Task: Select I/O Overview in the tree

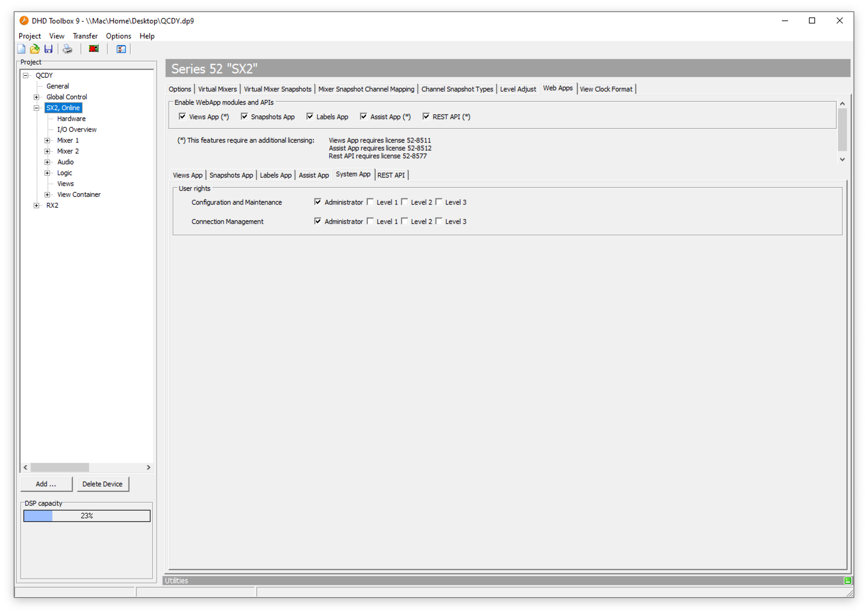Action: pyautogui.click(x=77, y=130)
